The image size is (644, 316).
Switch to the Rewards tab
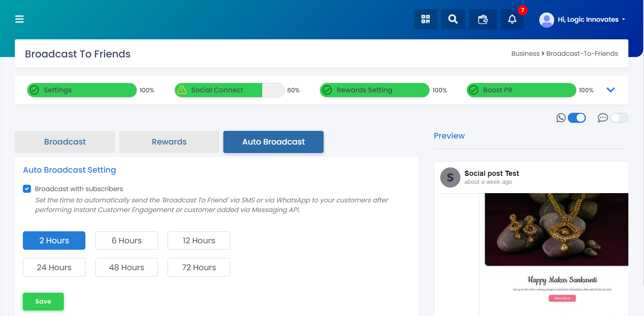(169, 142)
